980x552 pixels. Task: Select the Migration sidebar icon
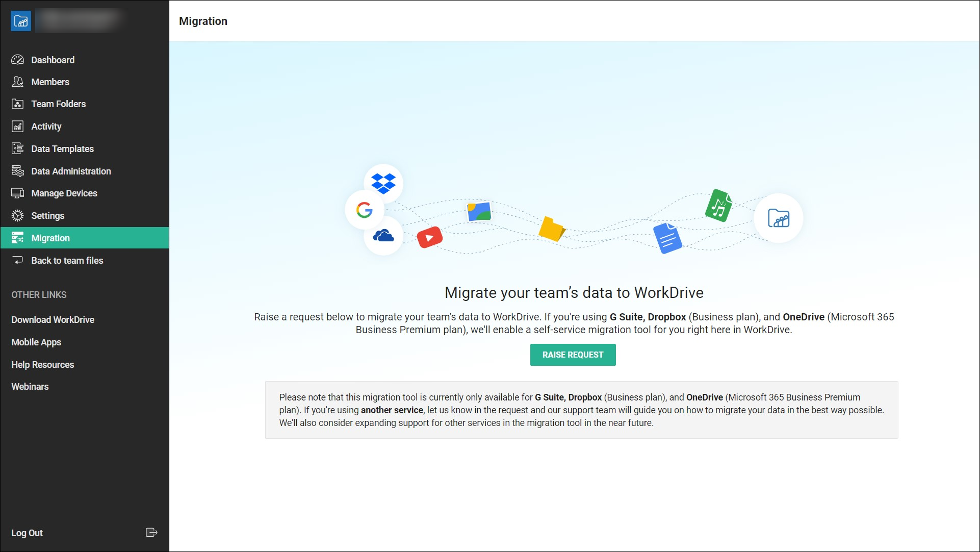[17, 238]
